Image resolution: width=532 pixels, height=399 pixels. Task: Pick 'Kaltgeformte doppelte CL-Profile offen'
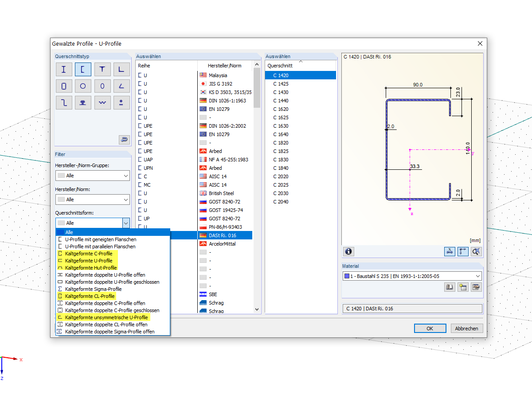point(113,325)
